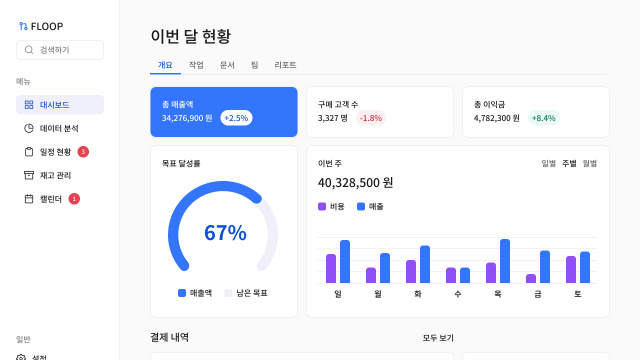Screen dimensions: 640x360
Task: Switch to the 팀 tab
Action: point(255,65)
